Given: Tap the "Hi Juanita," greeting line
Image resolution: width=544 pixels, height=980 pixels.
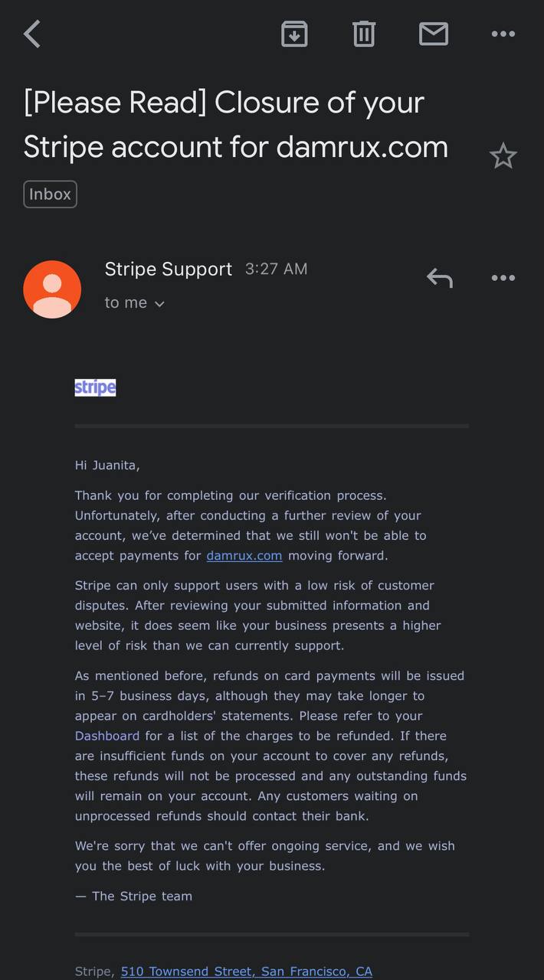Looking at the screenshot, I should point(107,465).
